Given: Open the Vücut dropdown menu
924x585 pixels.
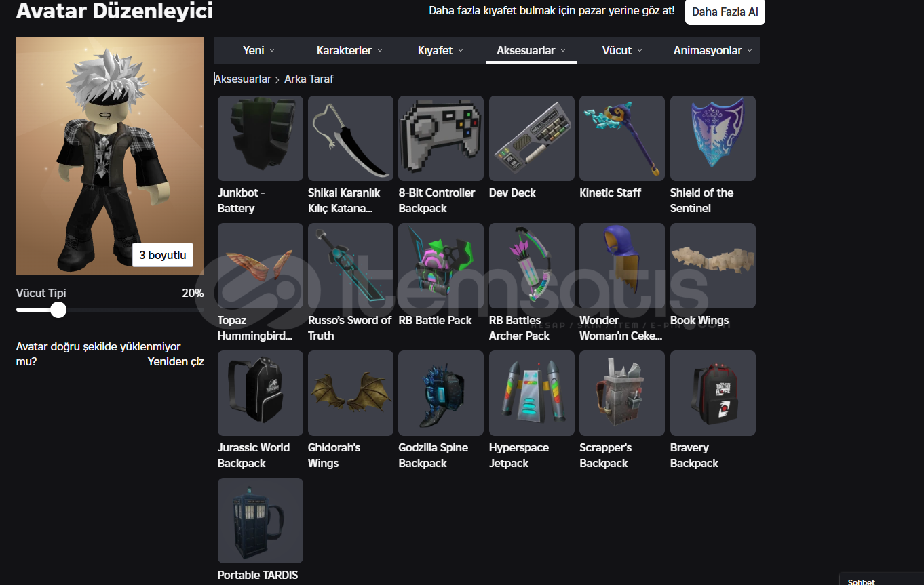Looking at the screenshot, I should click(623, 50).
